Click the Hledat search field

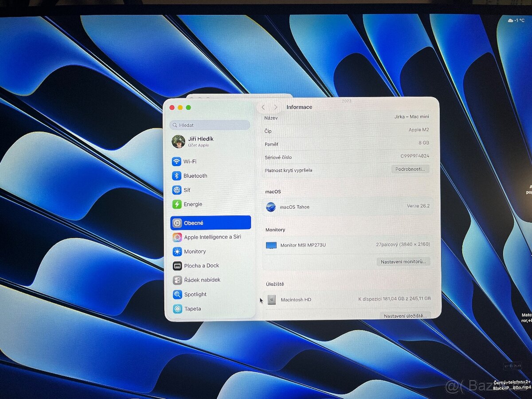[209, 125]
